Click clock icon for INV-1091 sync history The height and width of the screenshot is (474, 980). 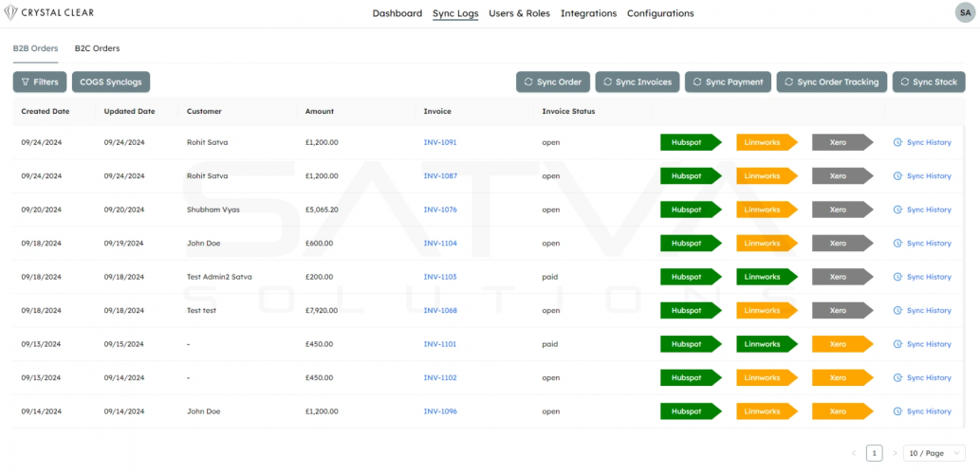898,142
